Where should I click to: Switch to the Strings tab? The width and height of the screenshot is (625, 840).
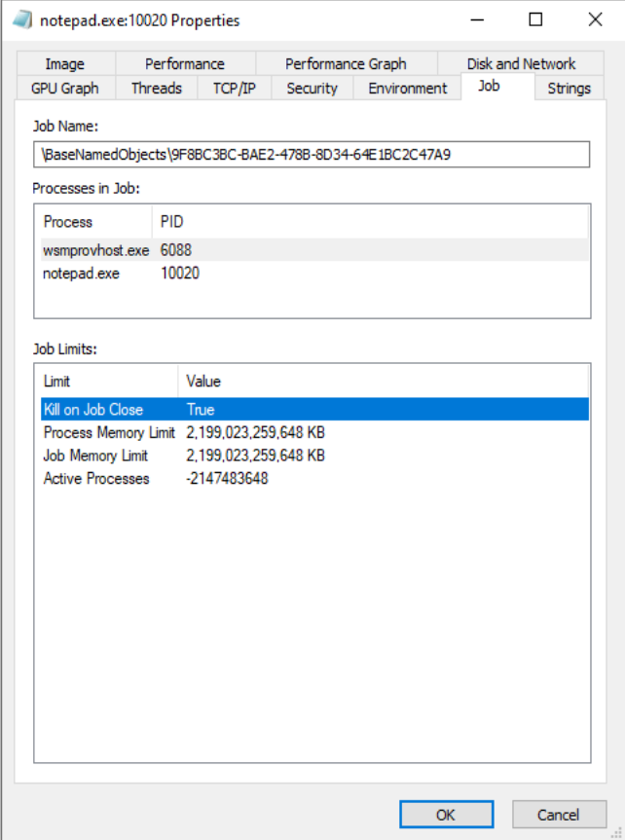tap(569, 89)
